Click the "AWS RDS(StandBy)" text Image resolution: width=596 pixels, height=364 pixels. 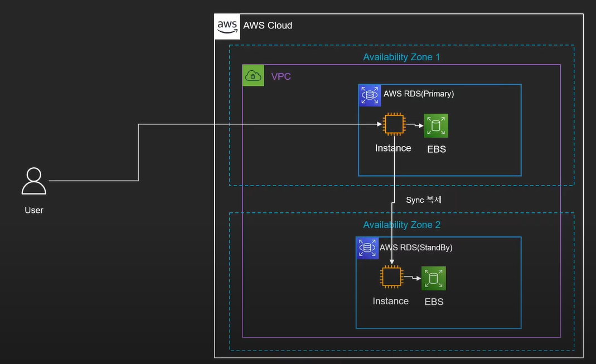tap(416, 247)
